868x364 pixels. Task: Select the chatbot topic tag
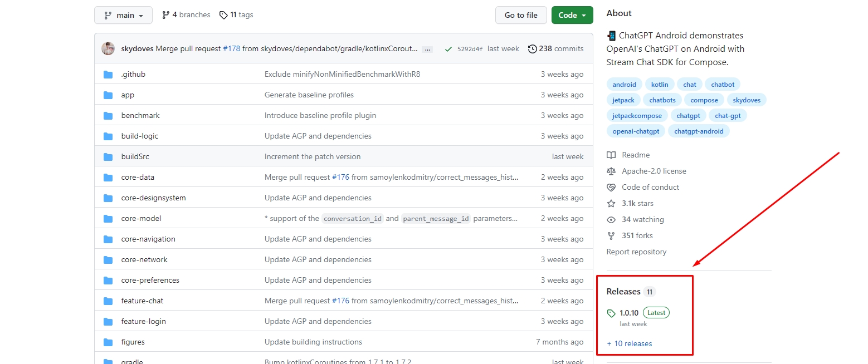pyautogui.click(x=723, y=85)
